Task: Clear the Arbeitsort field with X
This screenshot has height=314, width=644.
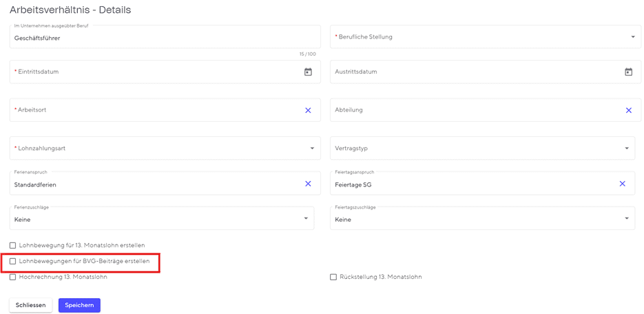Action: (308, 110)
